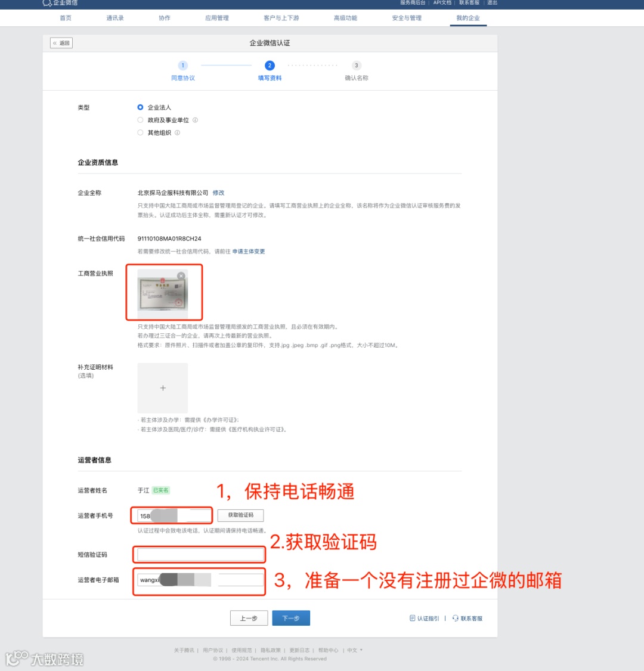This screenshot has height=671, width=644.
Task: Select the 企业法人 radio button
Action: 140,107
